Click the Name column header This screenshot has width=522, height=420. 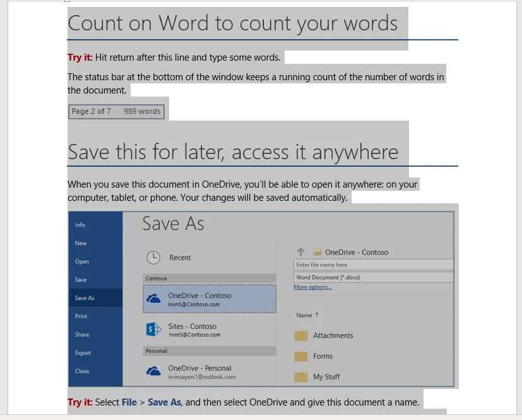click(x=304, y=315)
